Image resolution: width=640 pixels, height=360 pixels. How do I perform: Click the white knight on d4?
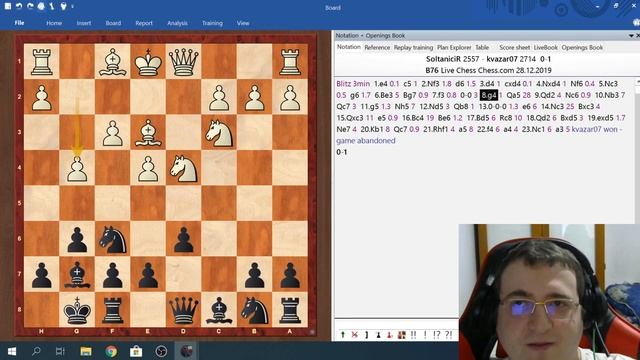point(183,168)
